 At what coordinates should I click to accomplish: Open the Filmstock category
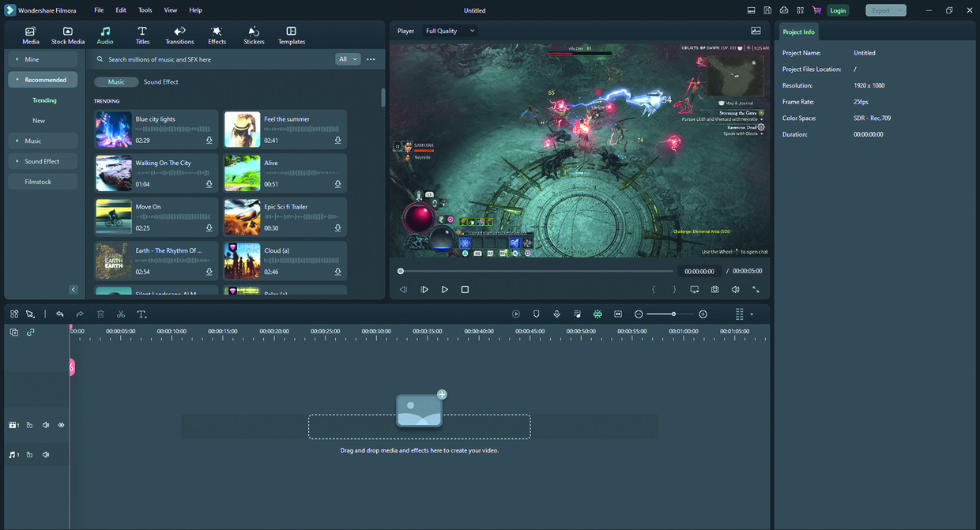pyautogui.click(x=43, y=182)
